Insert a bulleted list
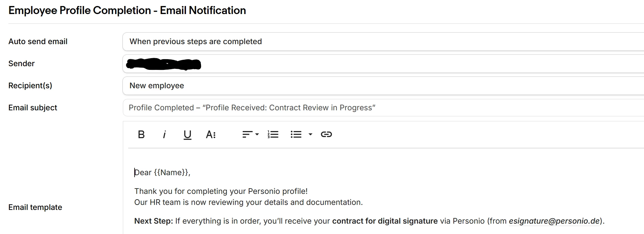The width and height of the screenshot is (644, 234). pyautogui.click(x=296, y=134)
